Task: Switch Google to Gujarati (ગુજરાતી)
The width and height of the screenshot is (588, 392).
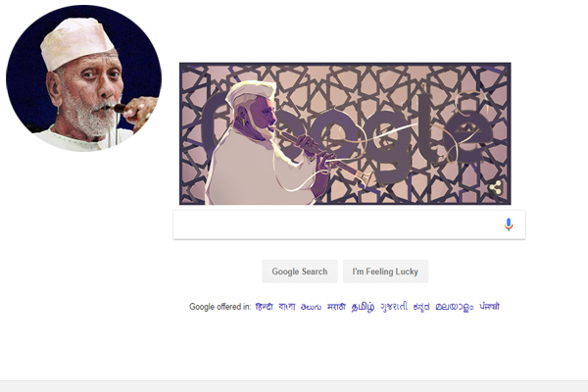Action: (x=394, y=307)
